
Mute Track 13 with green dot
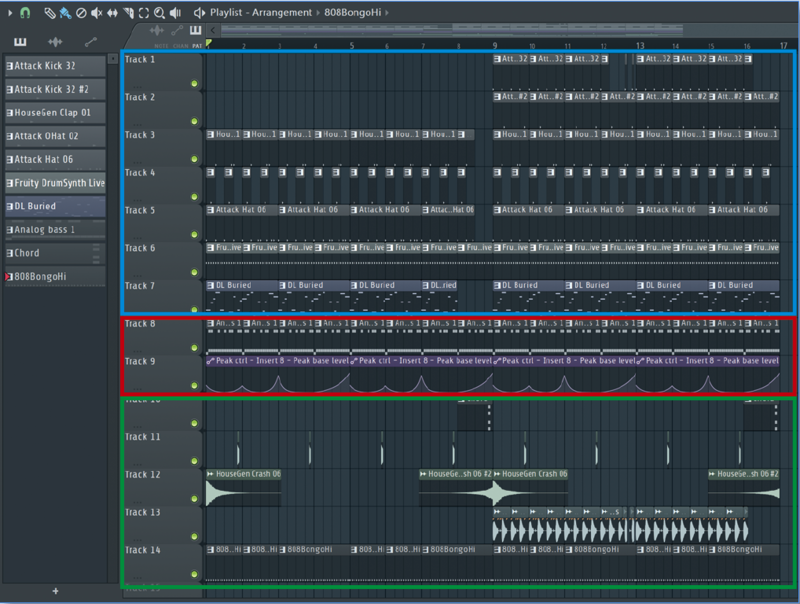[x=194, y=537]
